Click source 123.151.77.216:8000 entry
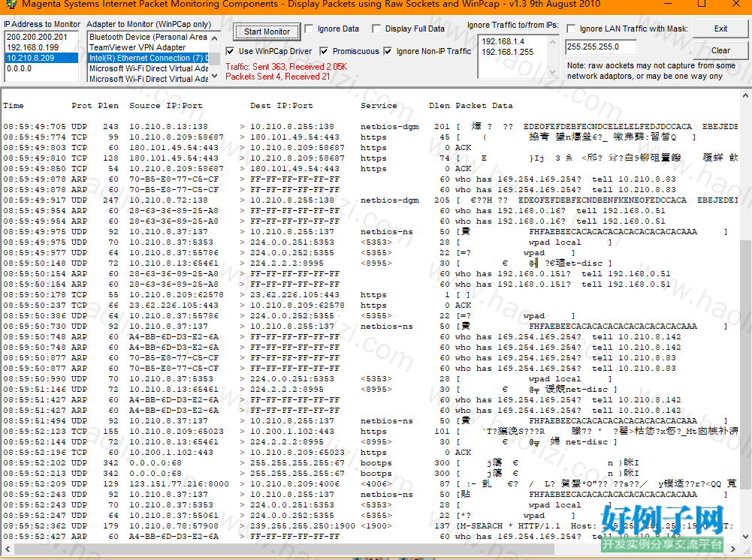 179,484
